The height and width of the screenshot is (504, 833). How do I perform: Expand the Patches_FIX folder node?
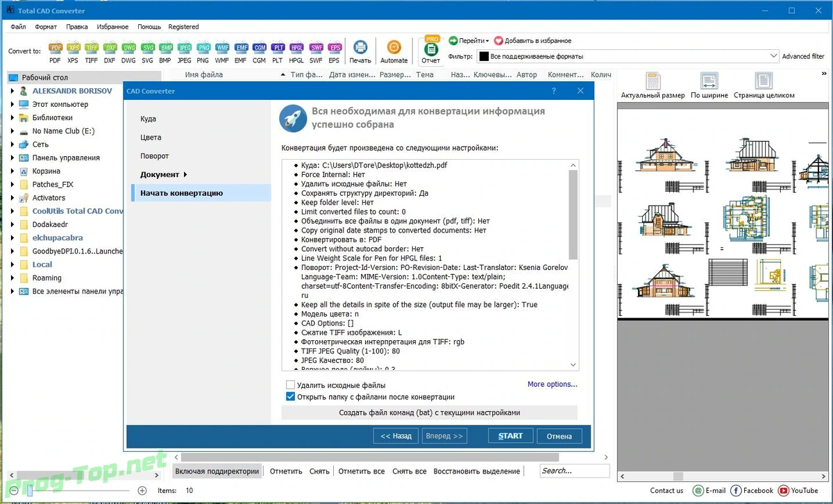(x=12, y=184)
